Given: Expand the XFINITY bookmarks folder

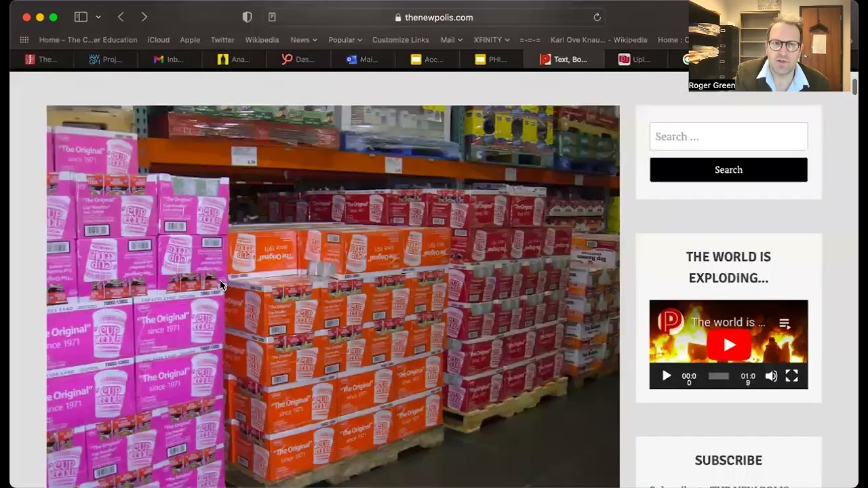Looking at the screenshot, I should point(492,40).
